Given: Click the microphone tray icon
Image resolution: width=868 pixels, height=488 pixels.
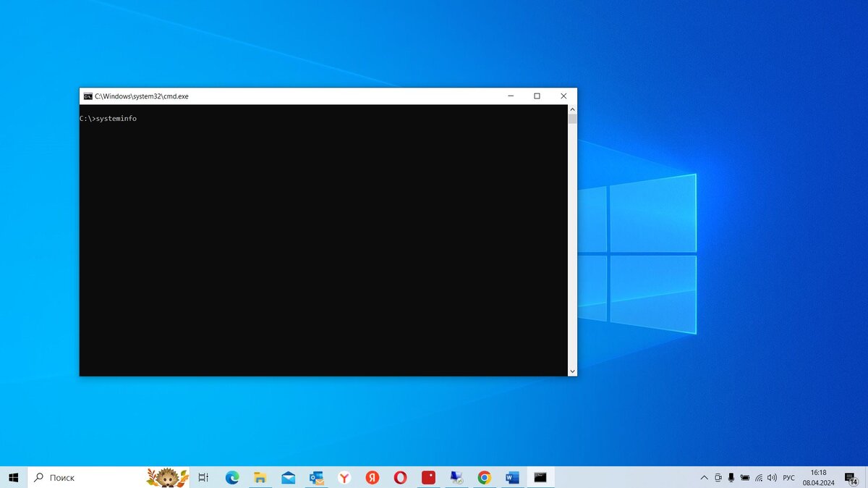Looking at the screenshot, I should [x=731, y=478].
